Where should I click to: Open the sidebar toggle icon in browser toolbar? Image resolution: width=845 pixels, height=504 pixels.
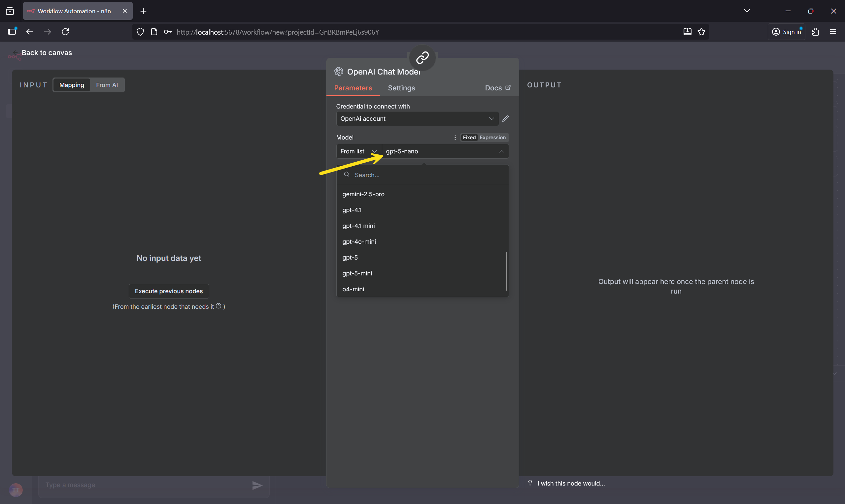pyautogui.click(x=12, y=31)
